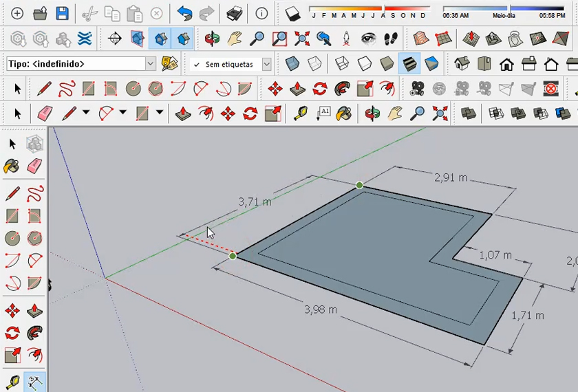Toggle the Shaded With Textures style
Viewport: 578px width, 392px height.
click(x=409, y=64)
